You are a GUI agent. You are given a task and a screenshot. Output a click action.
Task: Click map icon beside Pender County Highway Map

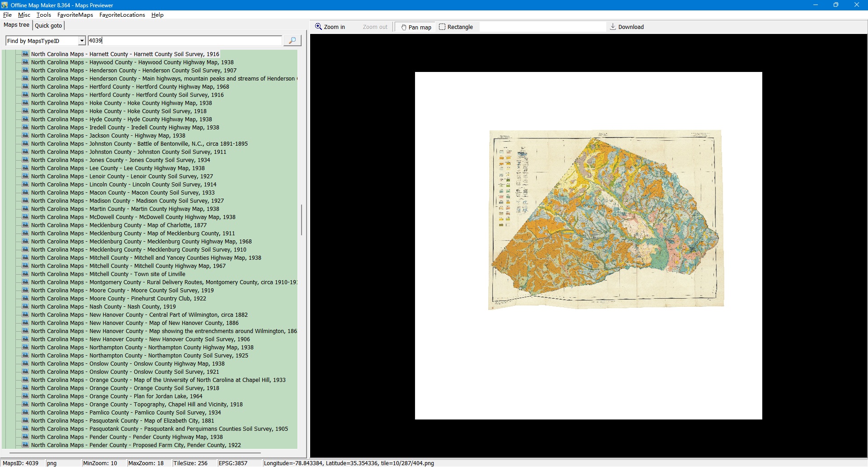[x=25, y=437]
